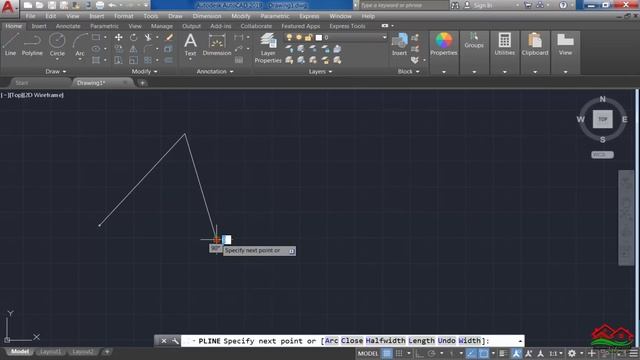This screenshot has height=360, width=640.
Task: Toggle 2D object snap in status bar
Action: click(x=484, y=353)
